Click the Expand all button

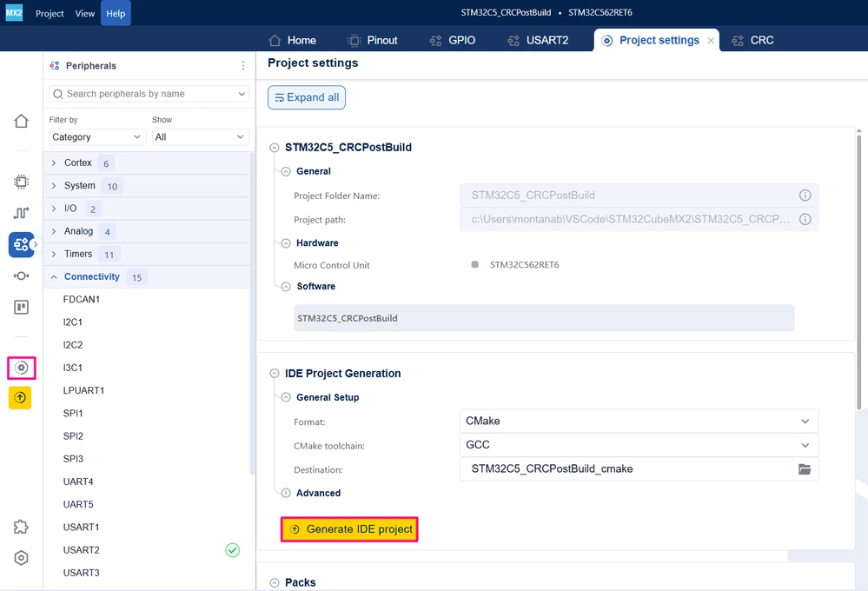pyautogui.click(x=307, y=97)
